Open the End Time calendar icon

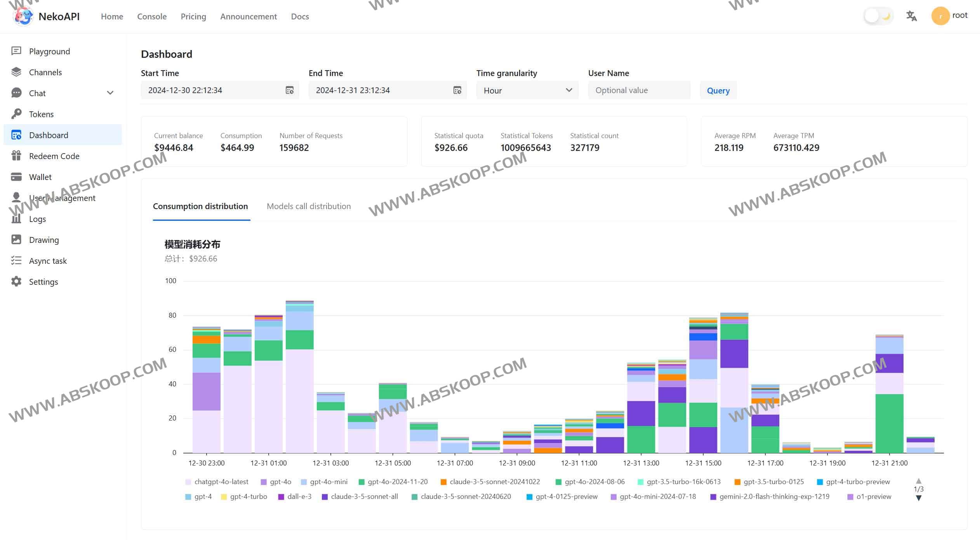(457, 90)
